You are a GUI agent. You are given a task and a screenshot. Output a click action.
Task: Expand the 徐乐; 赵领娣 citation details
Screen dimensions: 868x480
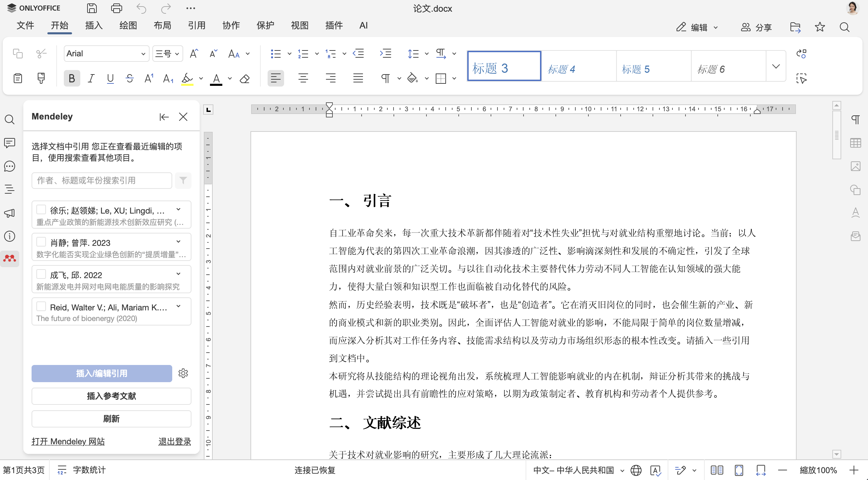[178, 209]
